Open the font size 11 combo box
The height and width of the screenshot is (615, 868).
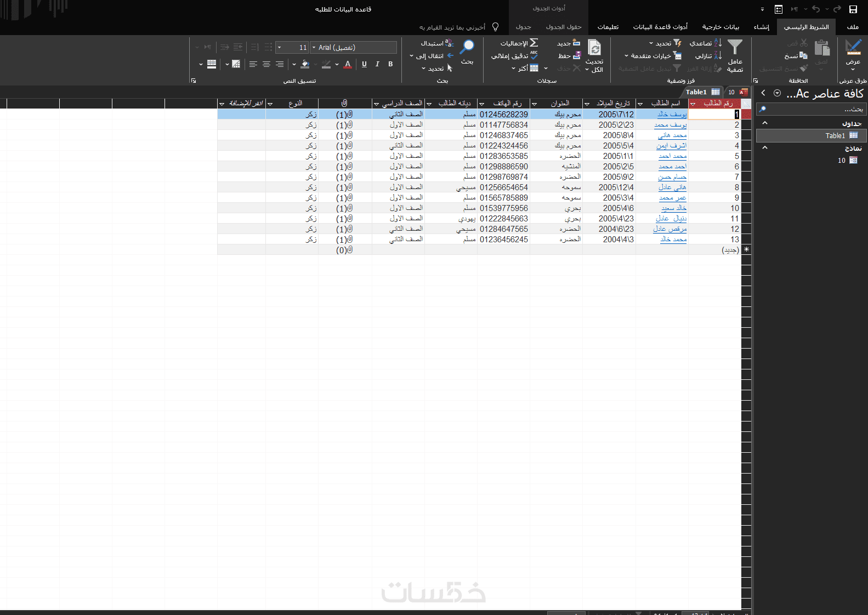coord(292,48)
